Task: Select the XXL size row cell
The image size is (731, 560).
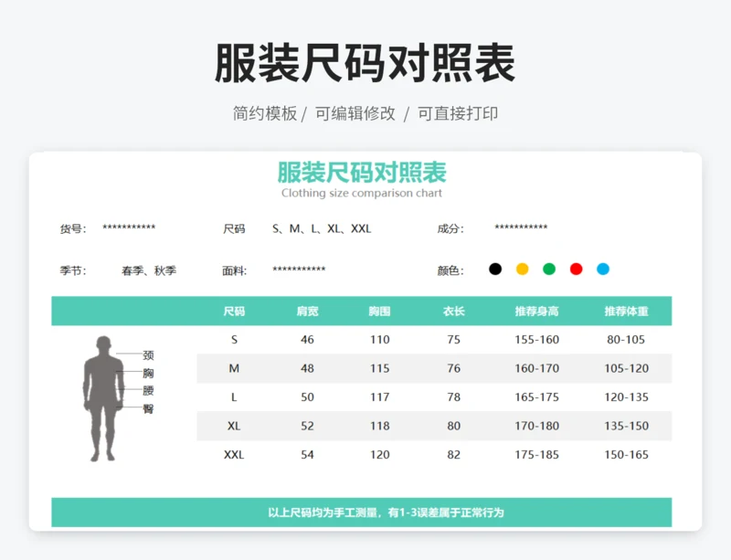Action: [x=234, y=455]
